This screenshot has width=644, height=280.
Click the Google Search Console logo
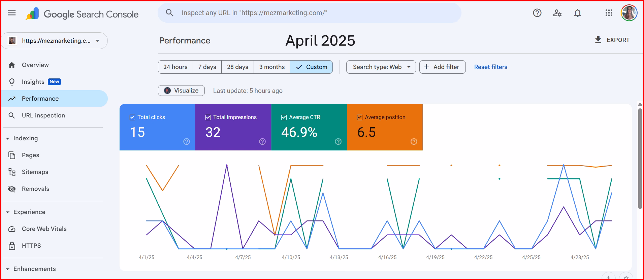tap(82, 14)
